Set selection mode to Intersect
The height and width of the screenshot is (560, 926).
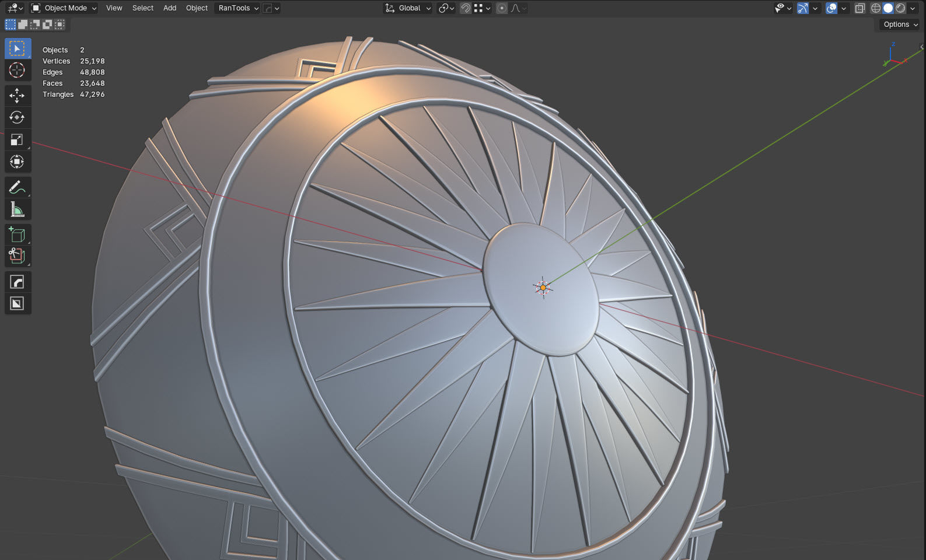(60, 24)
